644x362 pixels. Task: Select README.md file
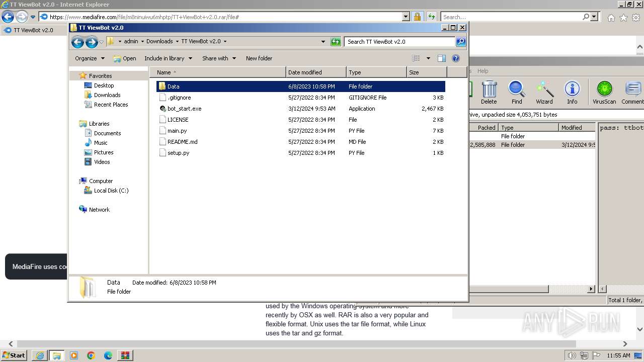pos(182,142)
